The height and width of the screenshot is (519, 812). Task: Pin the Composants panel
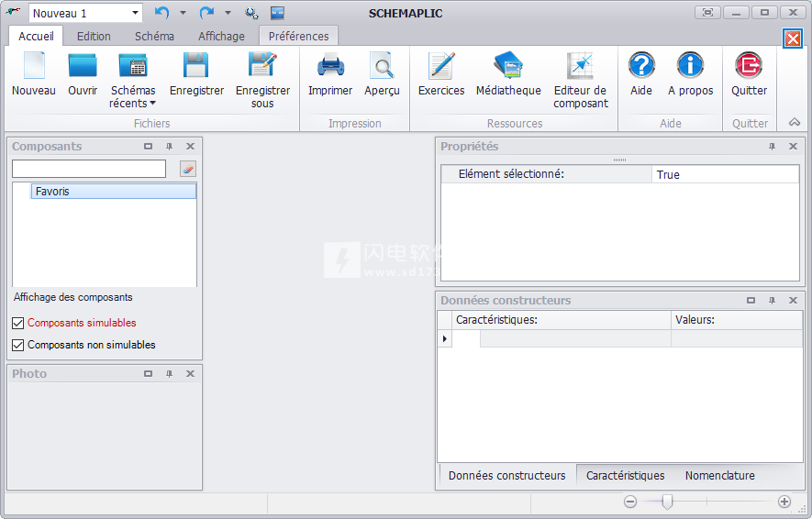(x=170, y=147)
